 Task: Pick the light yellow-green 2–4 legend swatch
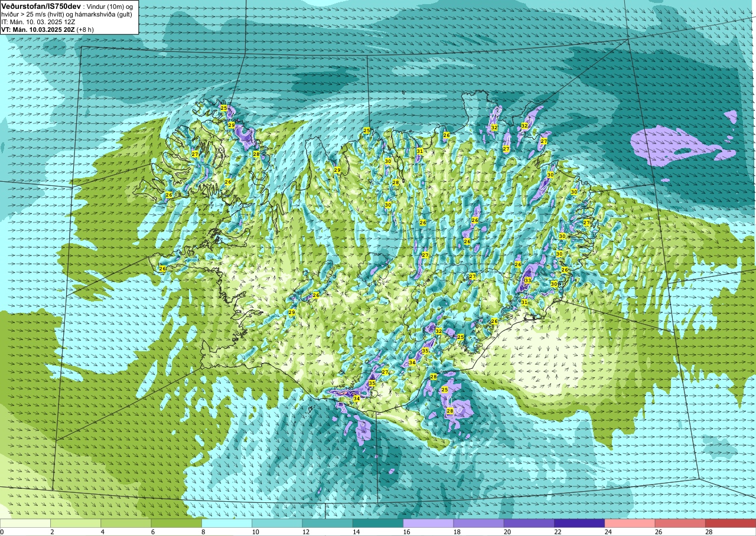click(76, 523)
